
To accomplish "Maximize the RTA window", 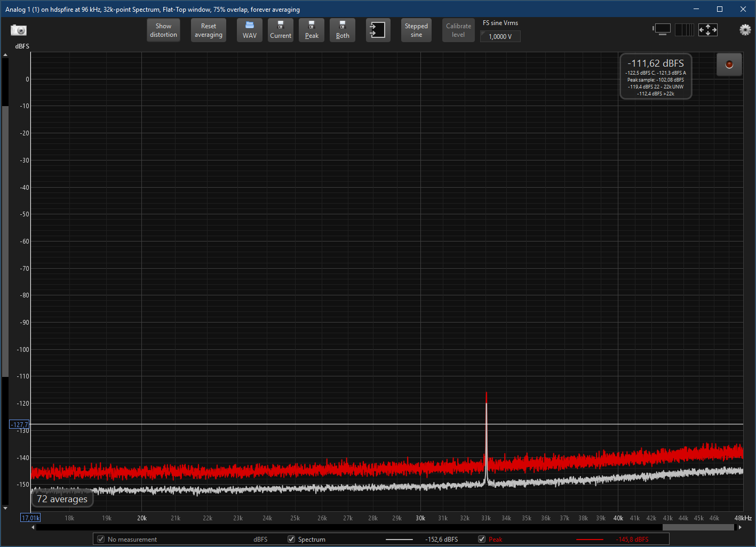I will point(719,9).
